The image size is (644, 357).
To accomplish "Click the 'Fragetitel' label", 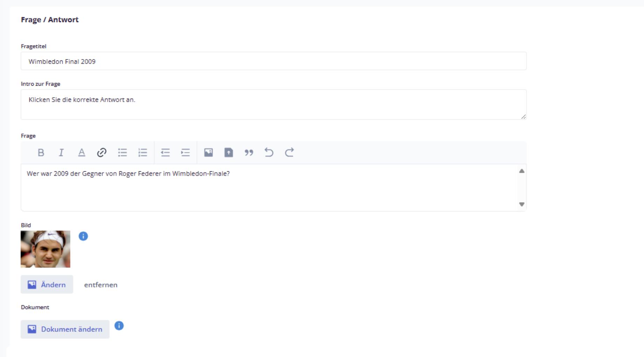I will pos(34,46).
